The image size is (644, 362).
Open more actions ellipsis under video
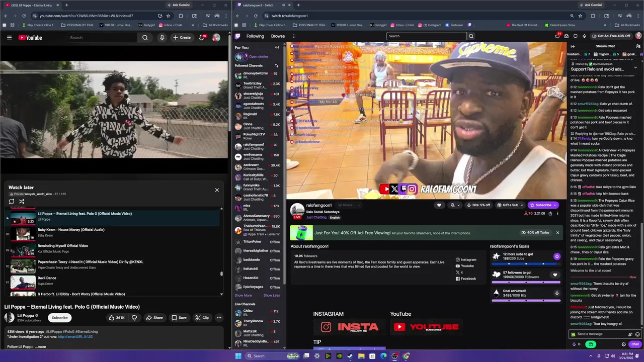[219, 318]
